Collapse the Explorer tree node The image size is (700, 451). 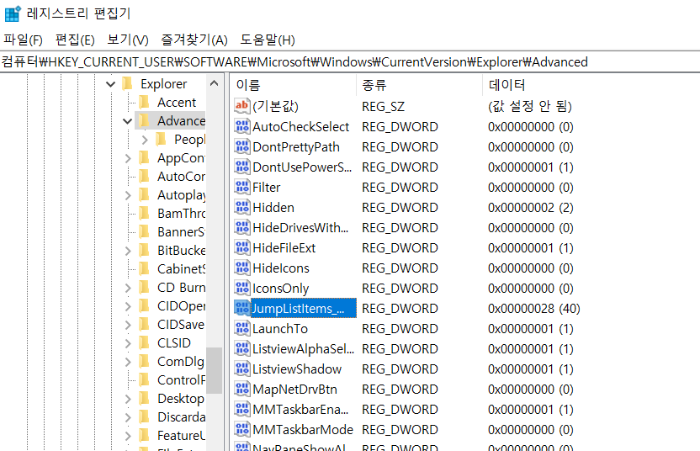pyautogui.click(x=110, y=84)
